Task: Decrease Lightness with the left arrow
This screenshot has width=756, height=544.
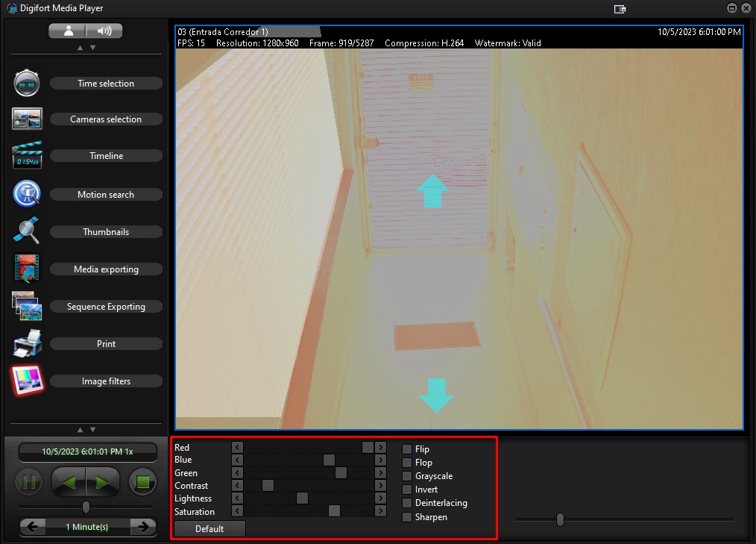Action: (x=237, y=498)
